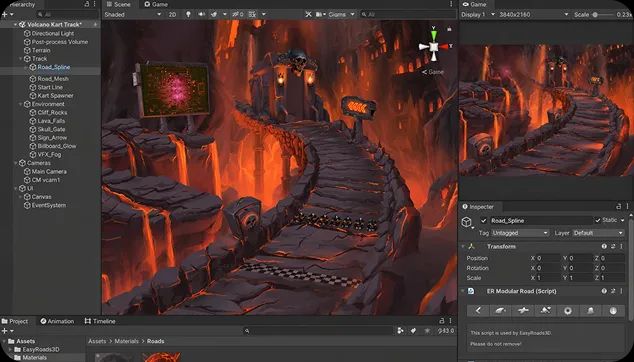
Task: Click the Hierarchy panel lock icon
Action: [x=87, y=4]
